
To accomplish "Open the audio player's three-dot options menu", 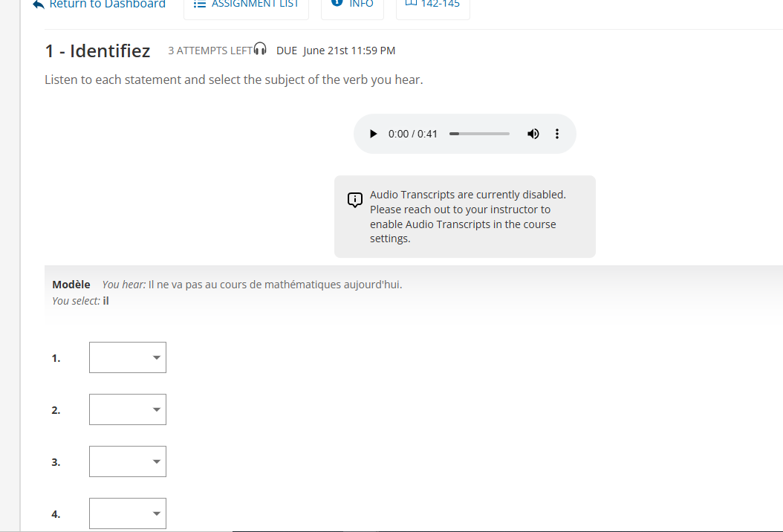I will pyautogui.click(x=557, y=134).
